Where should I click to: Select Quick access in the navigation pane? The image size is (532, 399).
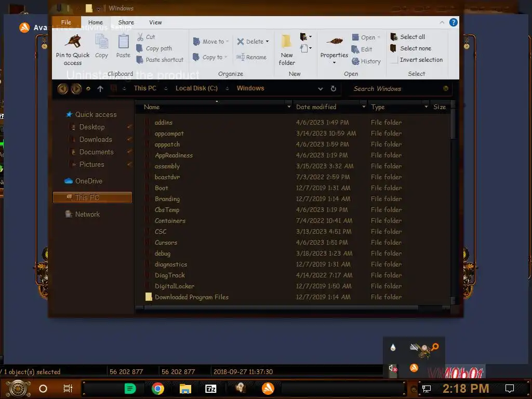click(91, 115)
